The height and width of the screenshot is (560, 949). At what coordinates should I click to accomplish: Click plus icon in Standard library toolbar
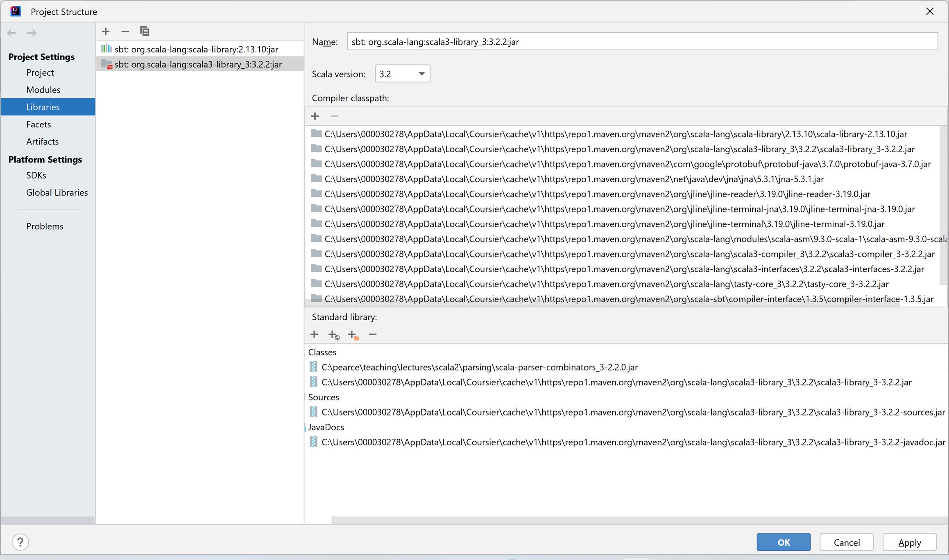[x=314, y=335]
